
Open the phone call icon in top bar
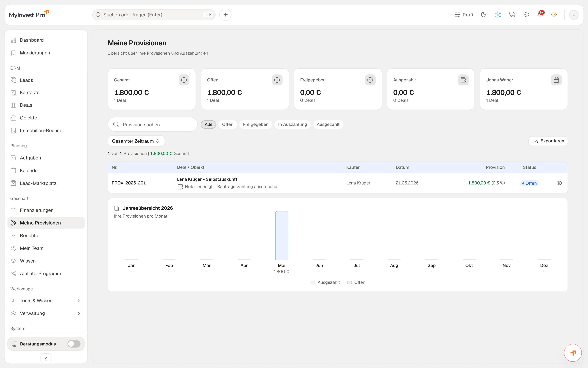click(x=512, y=15)
